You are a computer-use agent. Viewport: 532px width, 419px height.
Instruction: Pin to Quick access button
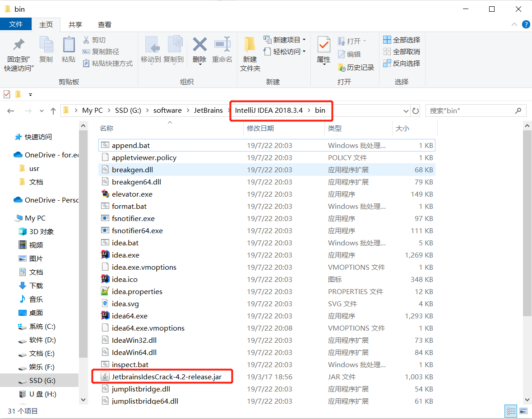(x=19, y=55)
